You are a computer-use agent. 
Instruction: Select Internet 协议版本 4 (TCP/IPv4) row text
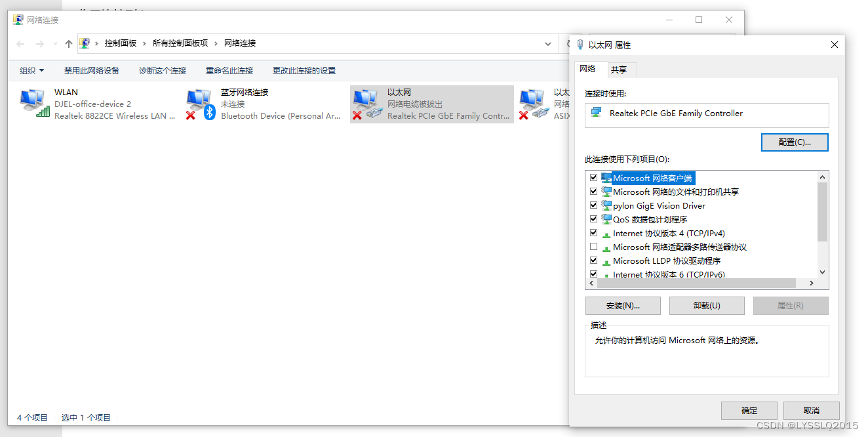tap(669, 233)
